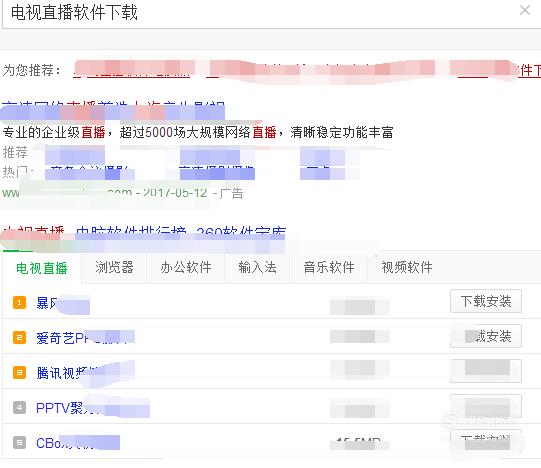Open the 音乐软件 tab
541x468 pixels.
point(329,267)
